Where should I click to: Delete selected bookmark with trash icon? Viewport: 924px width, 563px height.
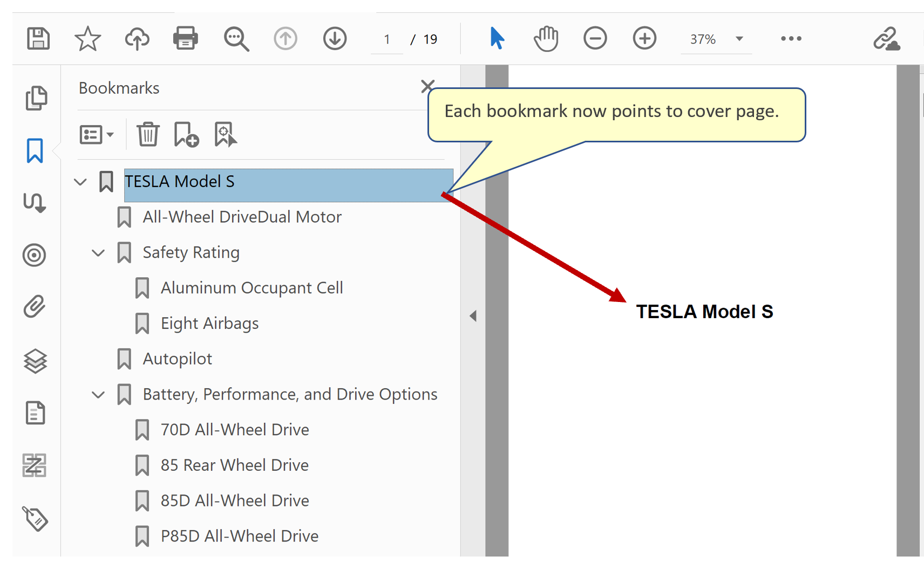point(147,134)
